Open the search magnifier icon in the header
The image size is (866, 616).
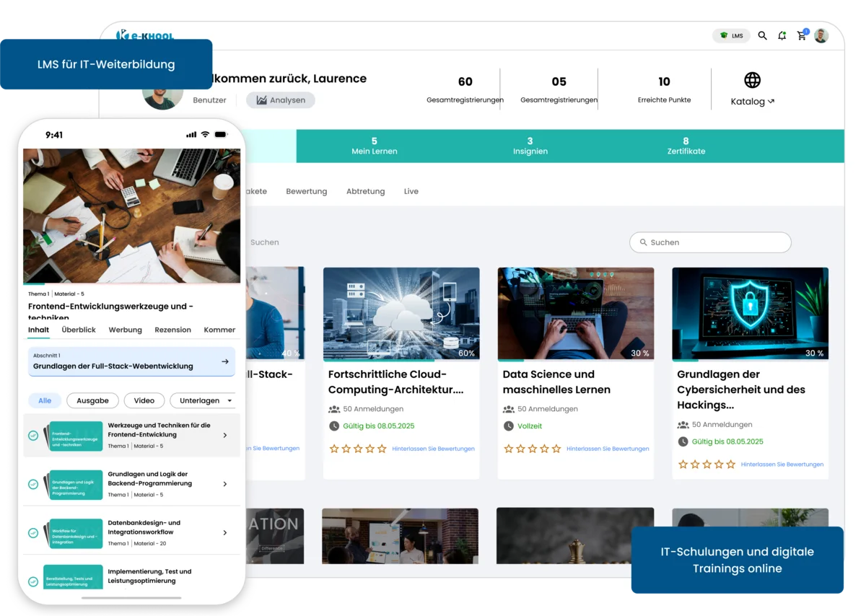pyautogui.click(x=762, y=35)
